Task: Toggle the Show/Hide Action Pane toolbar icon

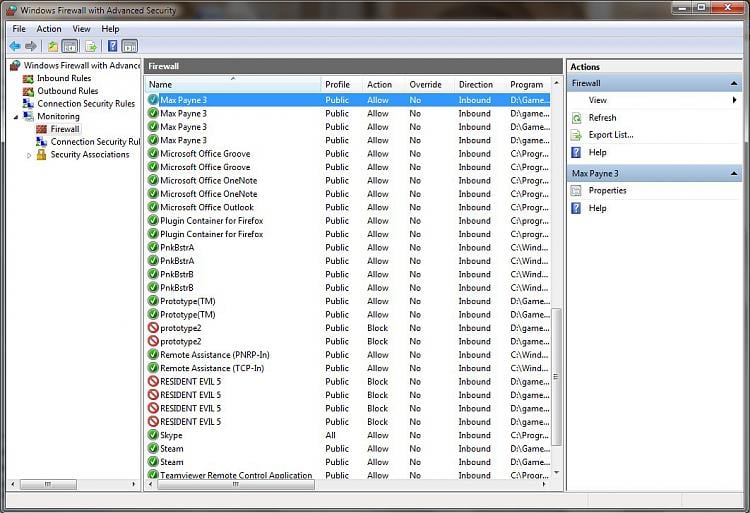Action: (x=130, y=46)
